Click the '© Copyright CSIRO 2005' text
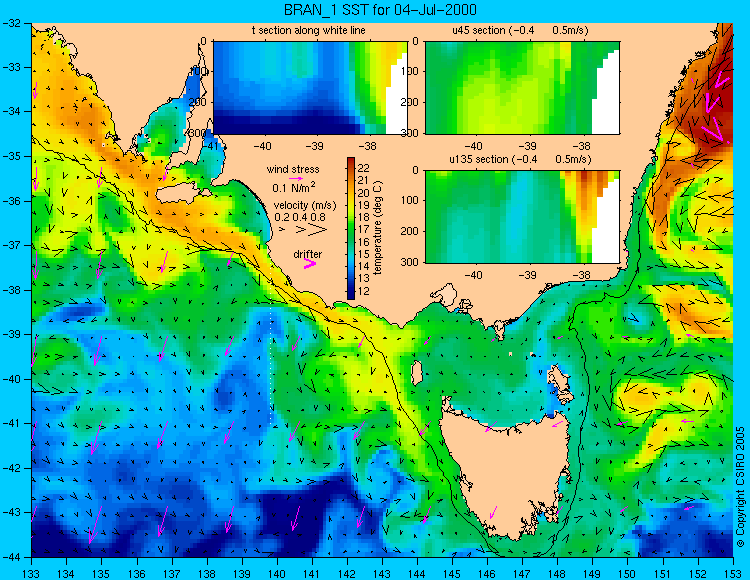 click(x=740, y=487)
